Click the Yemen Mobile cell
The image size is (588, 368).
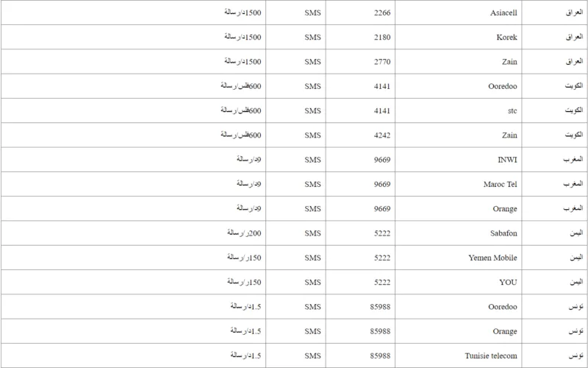pos(493,258)
